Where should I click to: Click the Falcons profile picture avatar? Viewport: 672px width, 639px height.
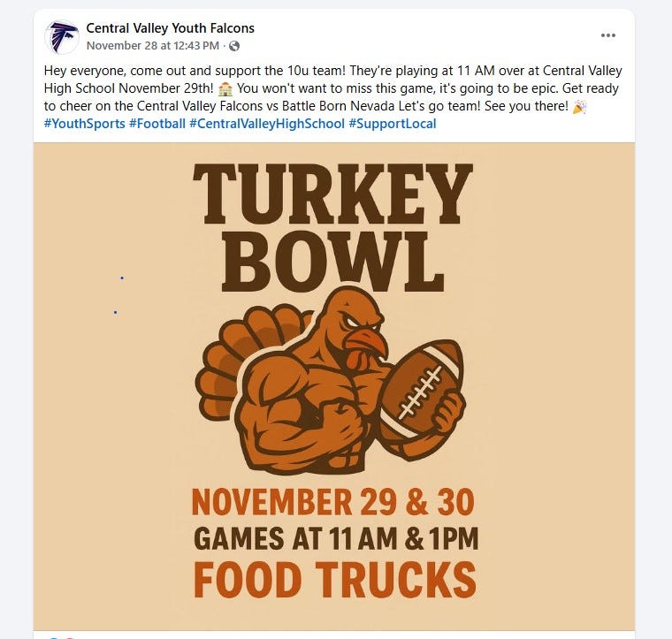62,36
